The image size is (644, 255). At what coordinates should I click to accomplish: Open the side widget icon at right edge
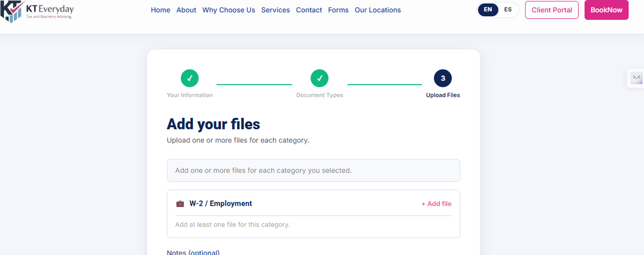coord(637,78)
